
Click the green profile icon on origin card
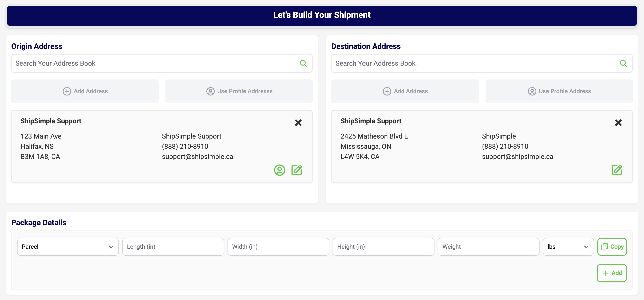[x=279, y=170]
